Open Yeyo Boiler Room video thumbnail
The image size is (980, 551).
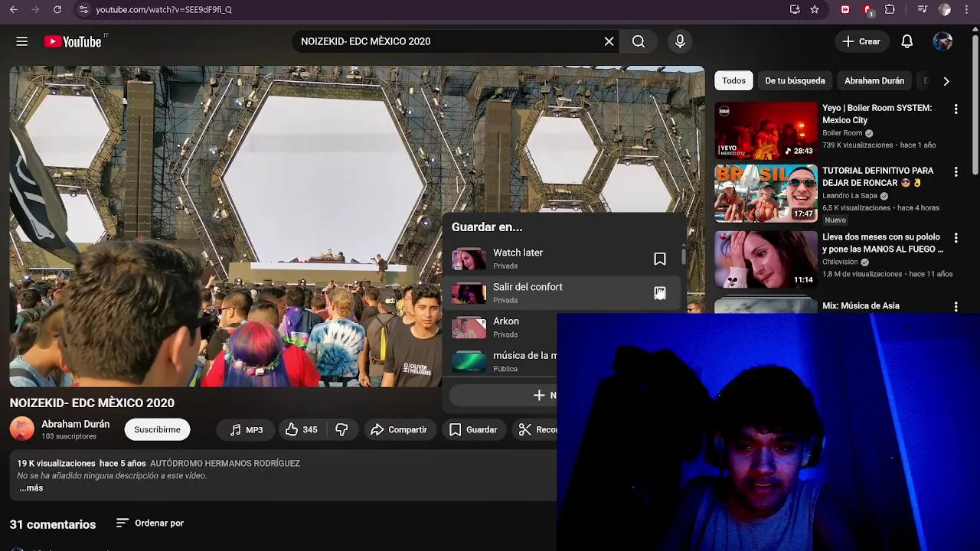[766, 131]
